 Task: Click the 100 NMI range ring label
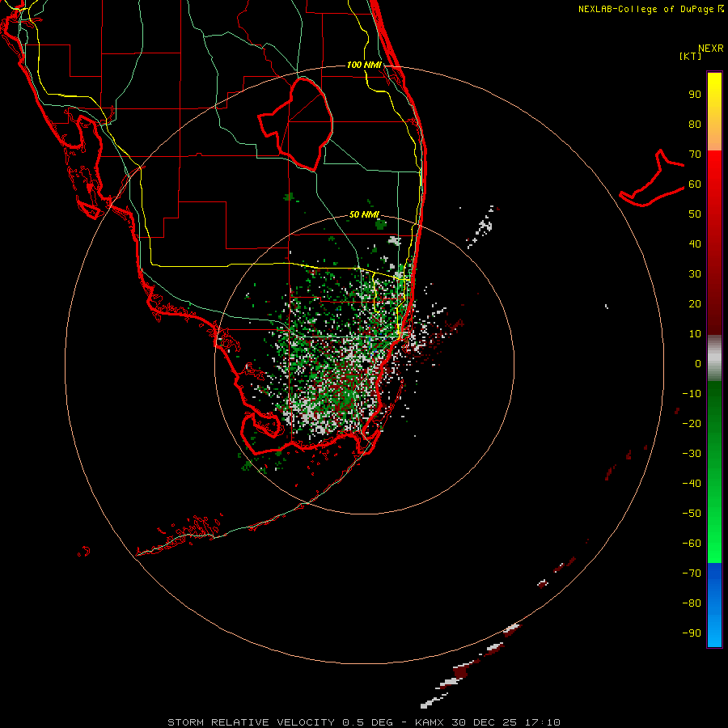364,65
